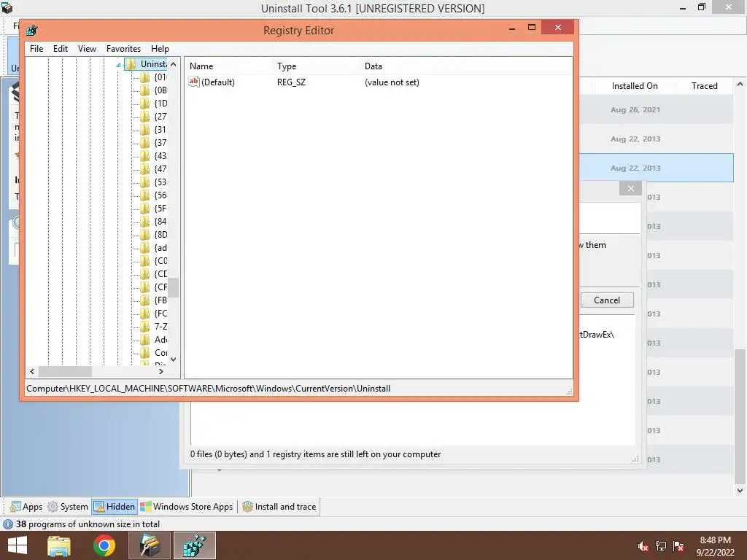Click up arrow of the registry tree scrollbar
Viewport: 747px width, 560px height.
point(174,64)
